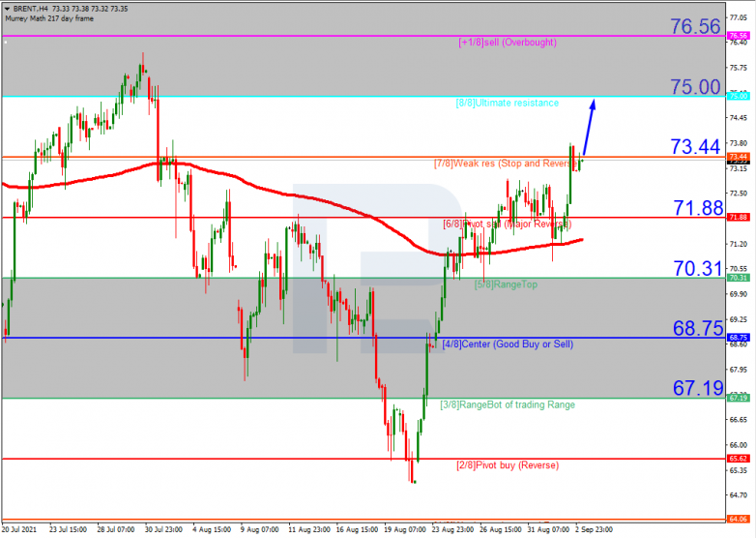This screenshot has width=756, height=538.
Task: Click the large 71.88 level value
Action: tap(698, 208)
